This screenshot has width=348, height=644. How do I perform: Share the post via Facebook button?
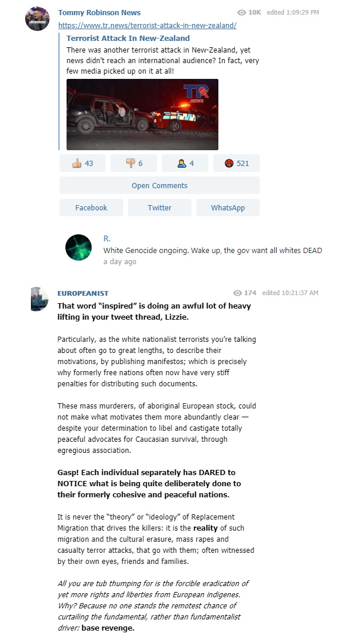[91, 207]
